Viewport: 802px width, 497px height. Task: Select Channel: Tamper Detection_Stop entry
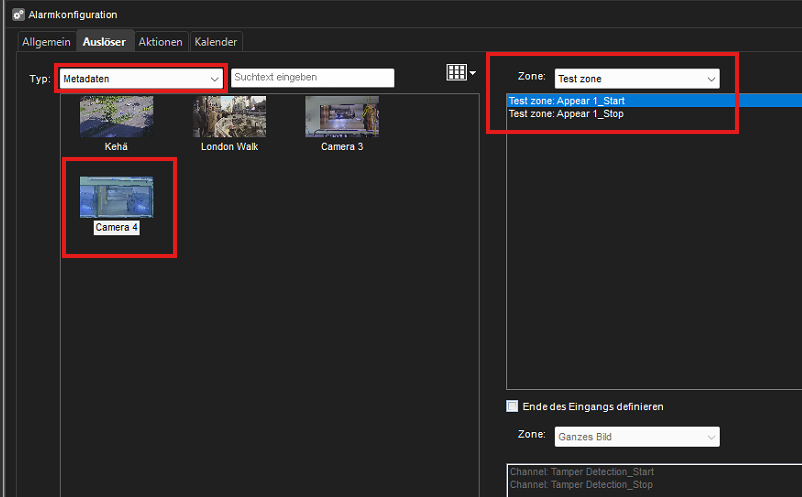point(655,484)
